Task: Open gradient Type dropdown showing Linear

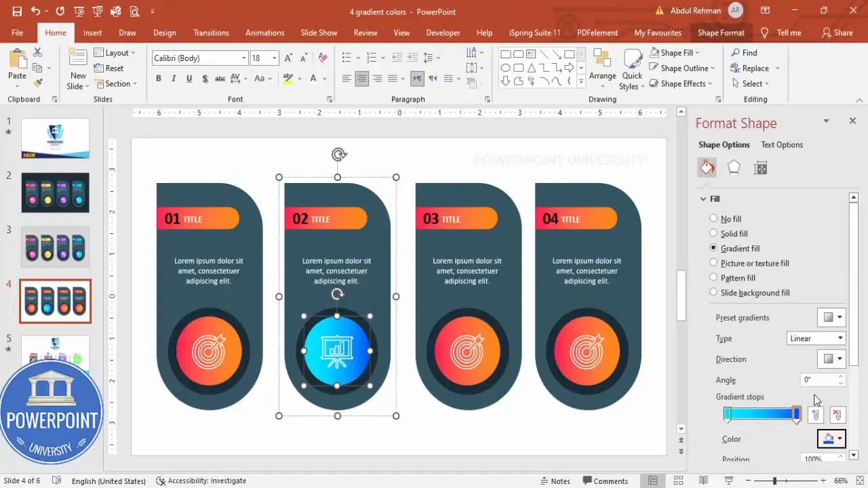Action: pyautogui.click(x=816, y=338)
